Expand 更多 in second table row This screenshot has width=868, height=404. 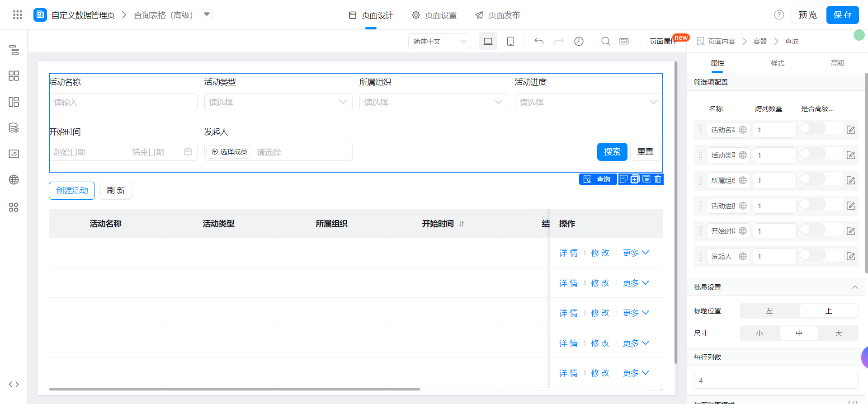(x=636, y=283)
